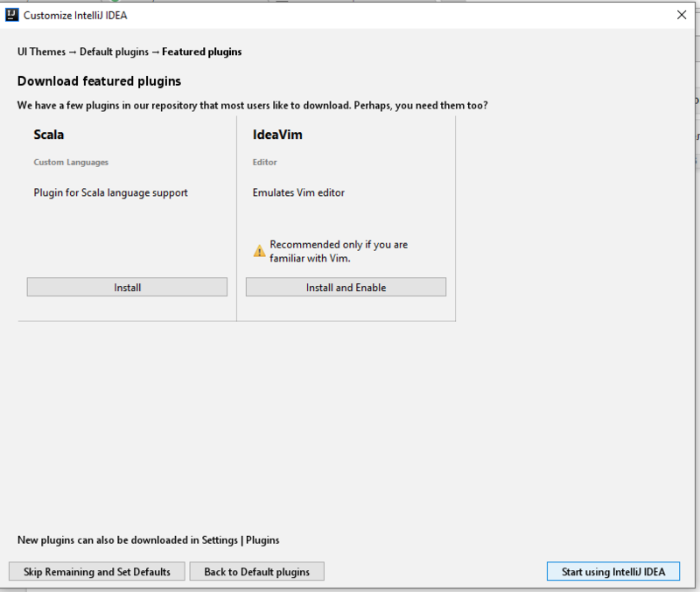Click the Editor category label under IdeaVim
Viewport: 700px width, 592px height.
[x=265, y=163]
